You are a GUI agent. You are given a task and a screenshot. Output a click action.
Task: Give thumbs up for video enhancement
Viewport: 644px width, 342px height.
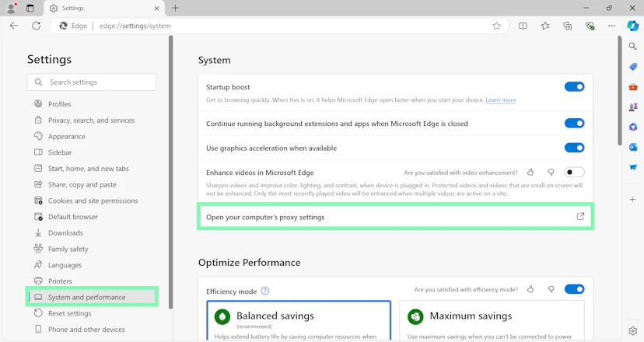pyautogui.click(x=530, y=172)
